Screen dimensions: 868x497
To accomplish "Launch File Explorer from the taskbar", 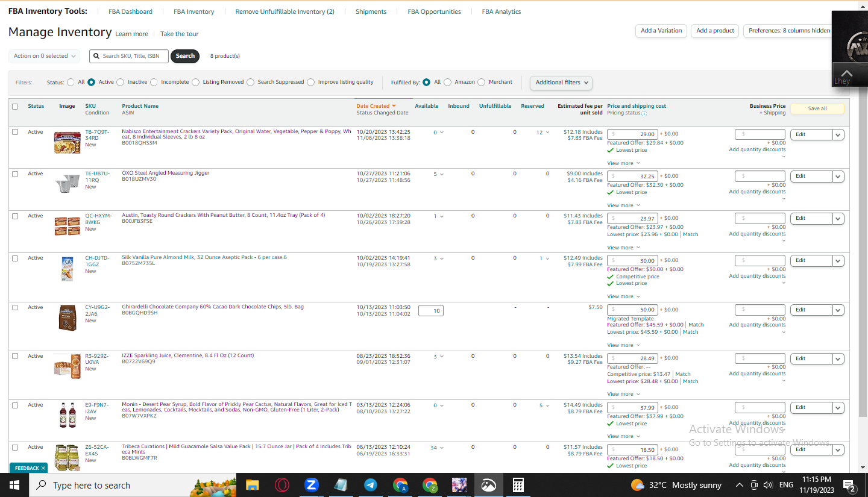I will [252, 485].
